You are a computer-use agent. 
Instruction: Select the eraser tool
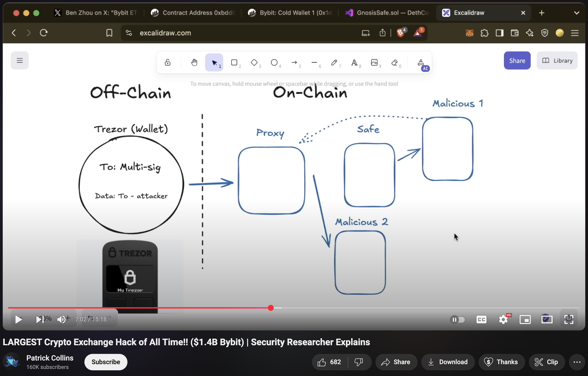coord(394,63)
